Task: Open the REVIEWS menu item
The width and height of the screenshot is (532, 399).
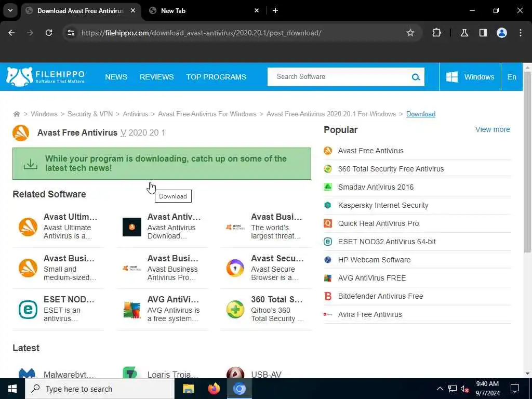Action: tap(157, 77)
